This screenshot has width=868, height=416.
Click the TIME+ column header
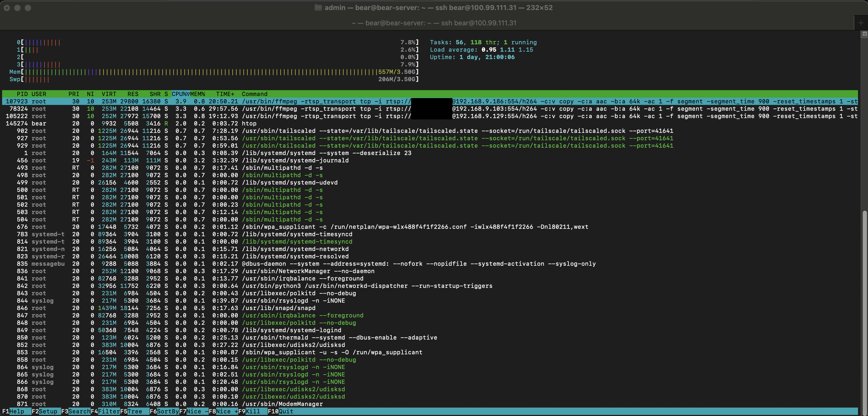[225, 94]
